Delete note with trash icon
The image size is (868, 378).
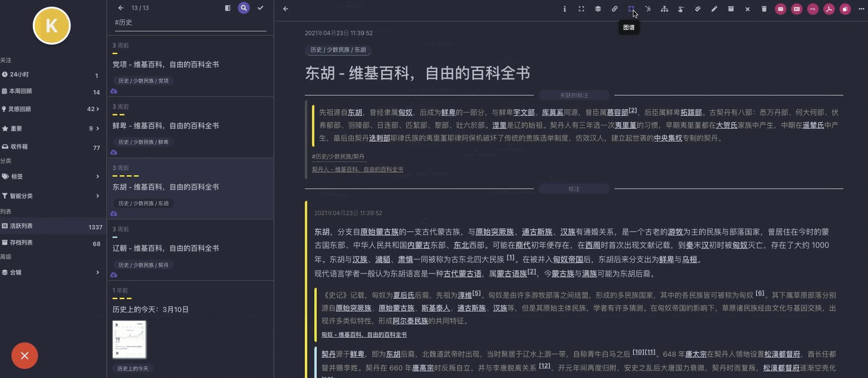point(764,9)
